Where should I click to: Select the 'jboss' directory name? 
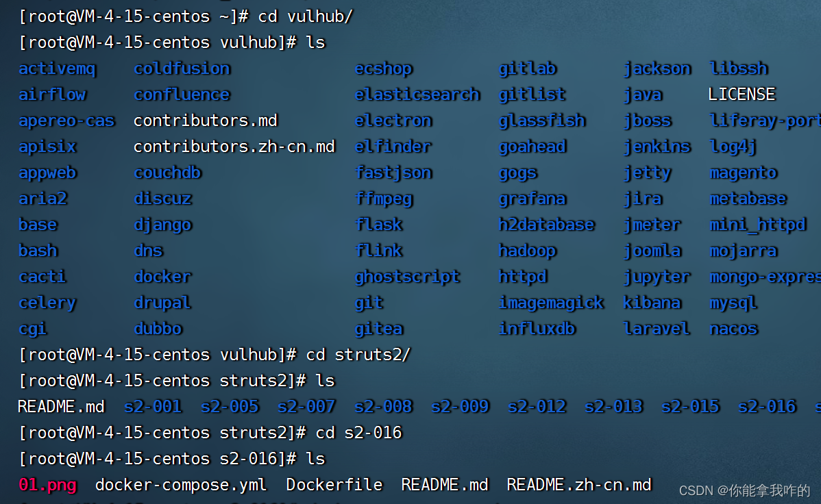[648, 121]
